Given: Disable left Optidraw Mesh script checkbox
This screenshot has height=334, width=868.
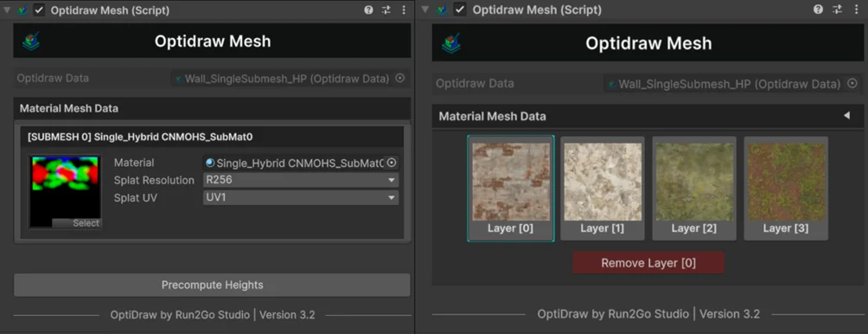Looking at the screenshot, I should (39, 10).
